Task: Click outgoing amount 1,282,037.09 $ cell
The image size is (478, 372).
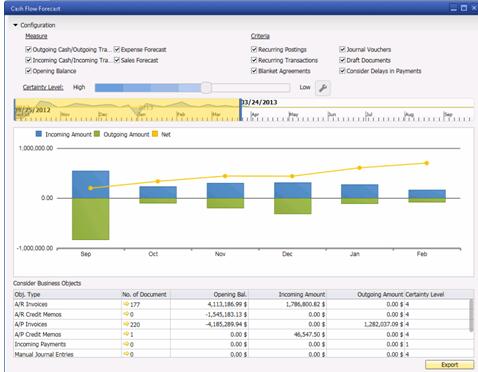Action: click(366, 324)
